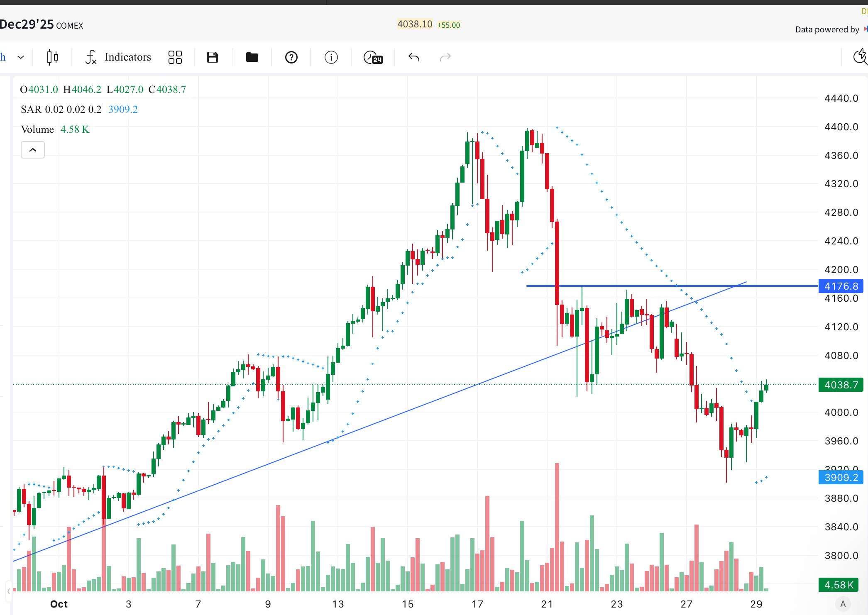Screen dimensions: 868x615
Task: Show symbol info circle icon
Action: [331, 57]
